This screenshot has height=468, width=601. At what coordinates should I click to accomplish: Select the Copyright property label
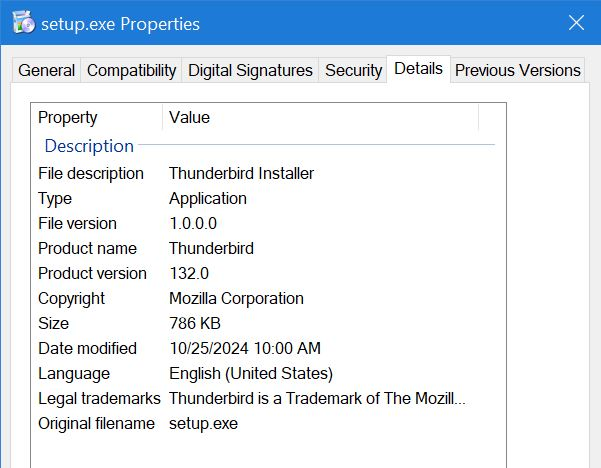[71, 299]
